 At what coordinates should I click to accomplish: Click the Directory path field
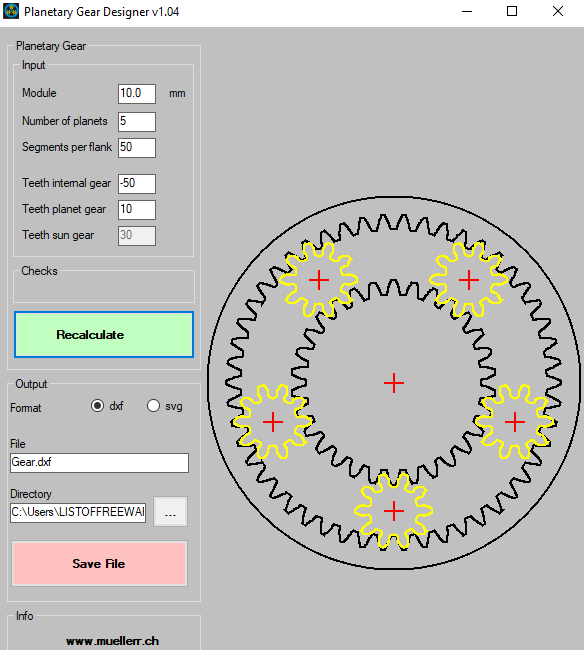click(x=78, y=512)
